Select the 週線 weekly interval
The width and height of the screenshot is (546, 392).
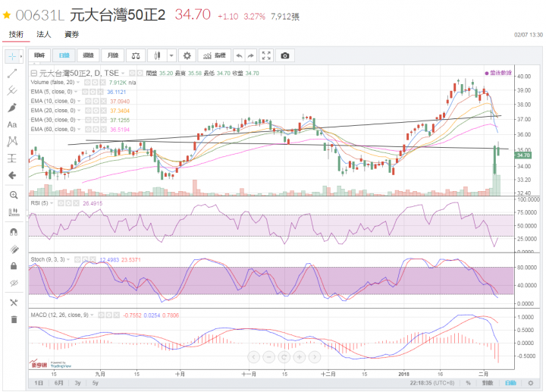pos(88,55)
